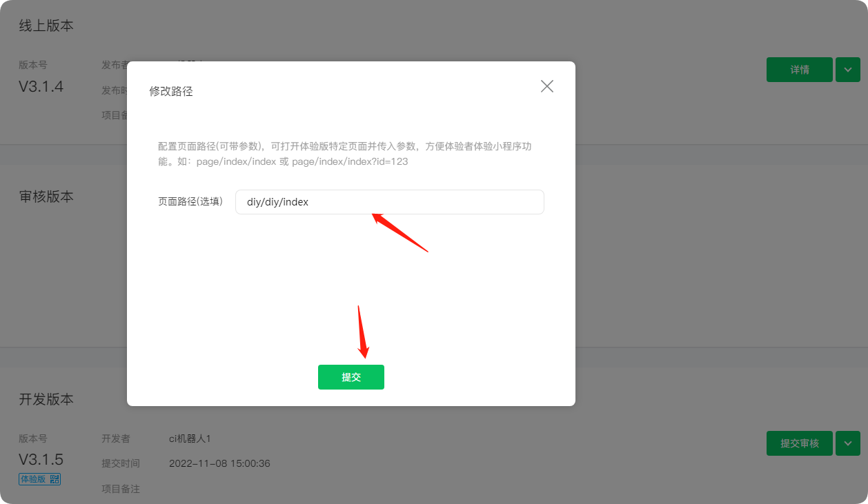Click the 体验版 badge label
This screenshot has width=868, height=504.
click(33, 479)
